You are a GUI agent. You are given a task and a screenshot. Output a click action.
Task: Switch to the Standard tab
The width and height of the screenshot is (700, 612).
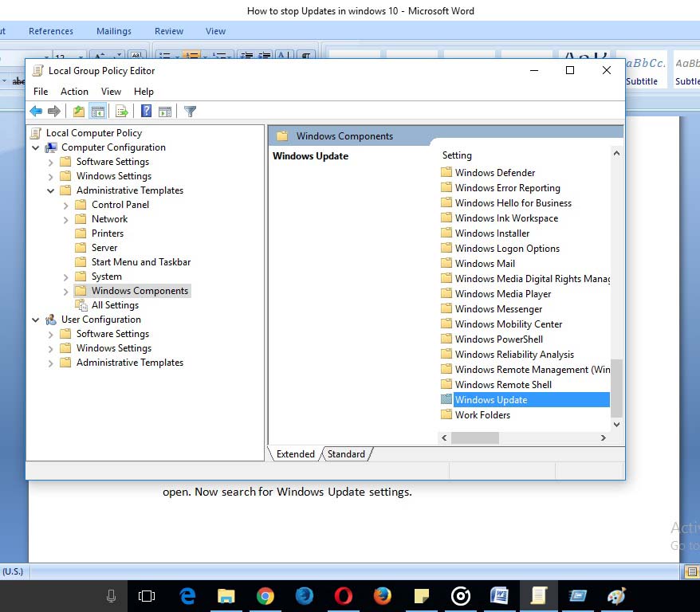pos(346,453)
